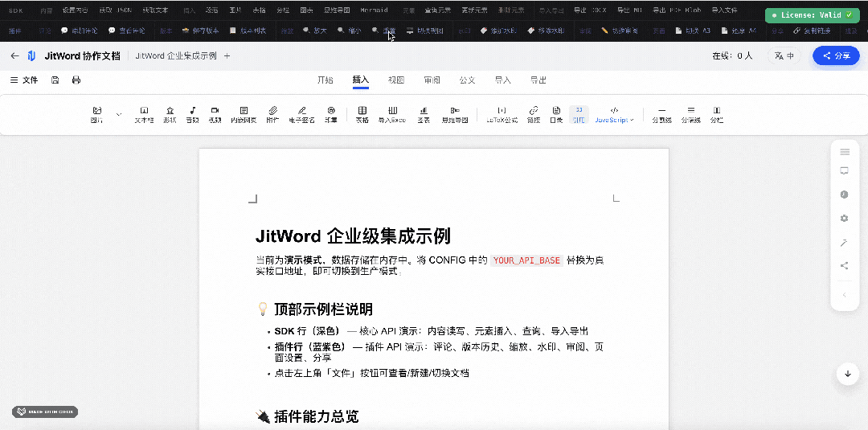Viewport: 868px width, 430px height.
Task: Expand the dropdown arrow next to 图片
Action: pos(119,115)
